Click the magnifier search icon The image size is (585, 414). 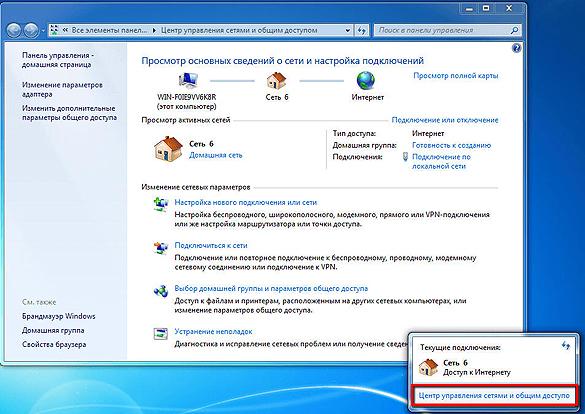point(515,30)
